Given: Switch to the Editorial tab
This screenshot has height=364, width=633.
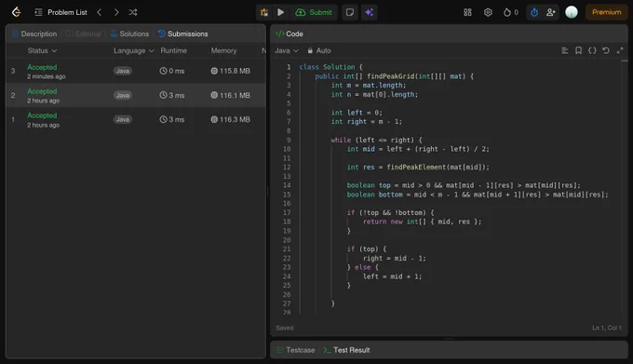Looking at the screenshot, I should 83,34.
